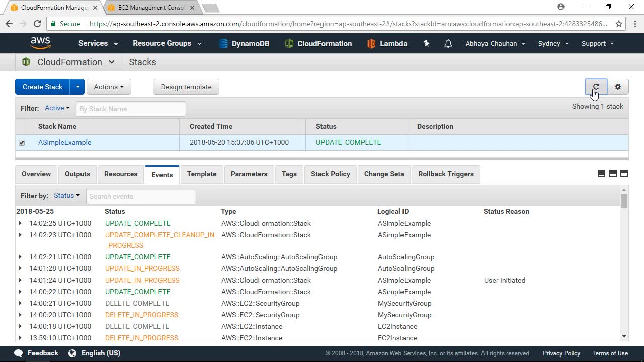Bookmark this page with the star
Viewport: 644px width, 362px height.
click(x=619, y=24)
